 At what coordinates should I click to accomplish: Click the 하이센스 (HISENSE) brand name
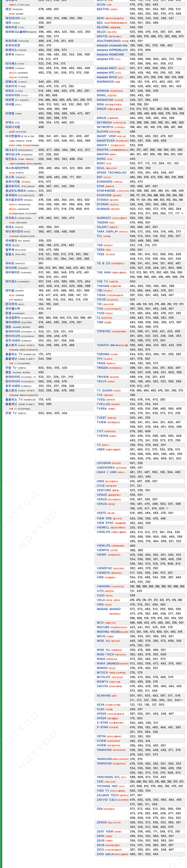tap(17, 281)
